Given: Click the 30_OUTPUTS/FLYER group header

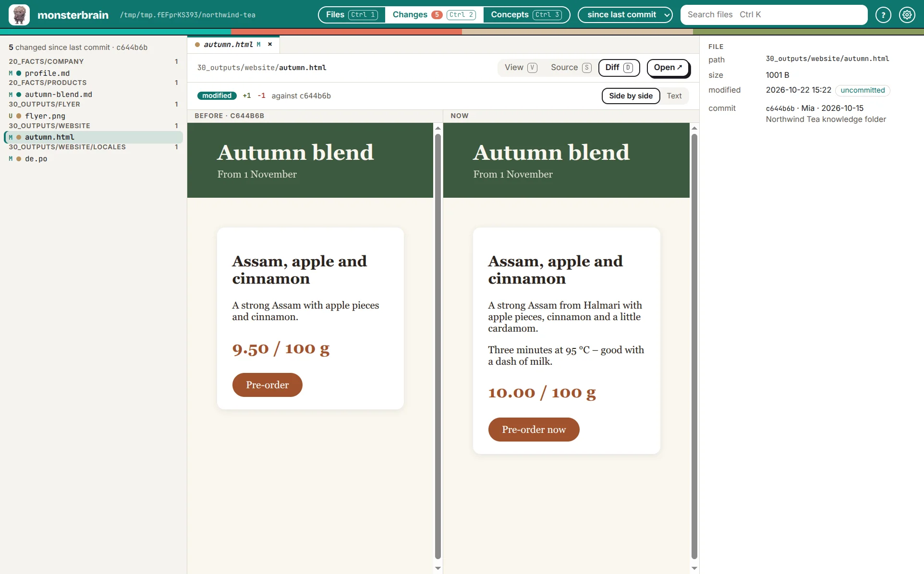Looking at the screenshot, I should (94, 104).
